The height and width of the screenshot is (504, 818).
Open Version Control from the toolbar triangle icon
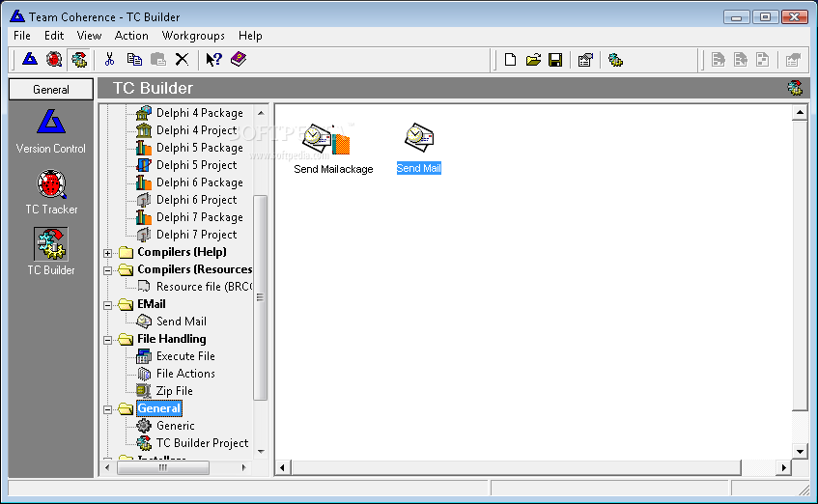[30, 60]
